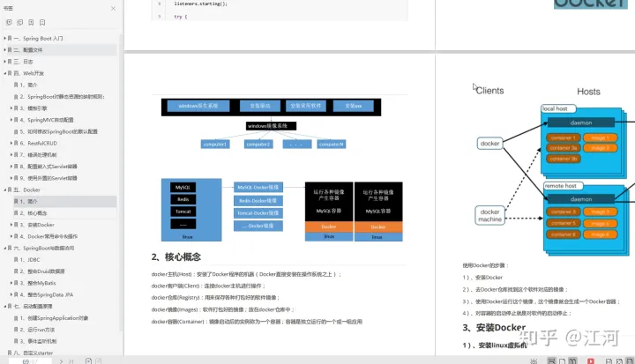The height and width of the screenshot is (364, 635).
Task: Click the page number field showing 69
Action: pyautogui.click(x=30, y=361)
